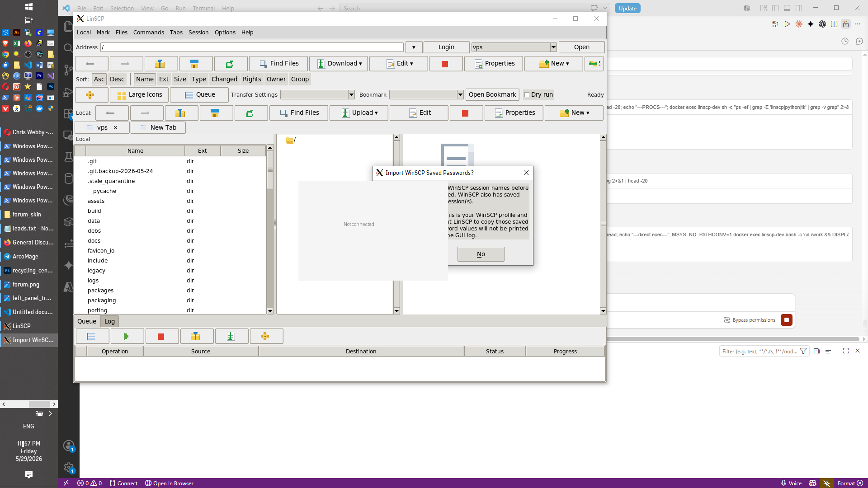Click VS Code Search icon in activity bar

68,48
